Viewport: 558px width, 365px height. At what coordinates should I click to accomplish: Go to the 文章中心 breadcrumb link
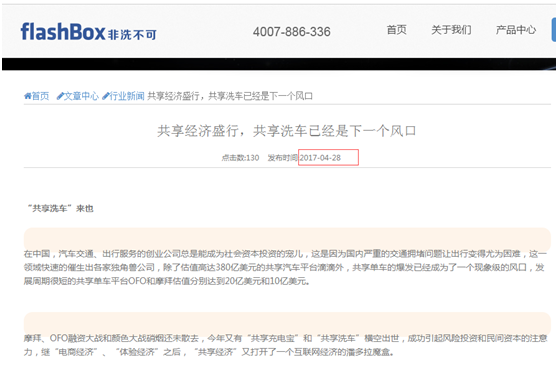[78, 96]
